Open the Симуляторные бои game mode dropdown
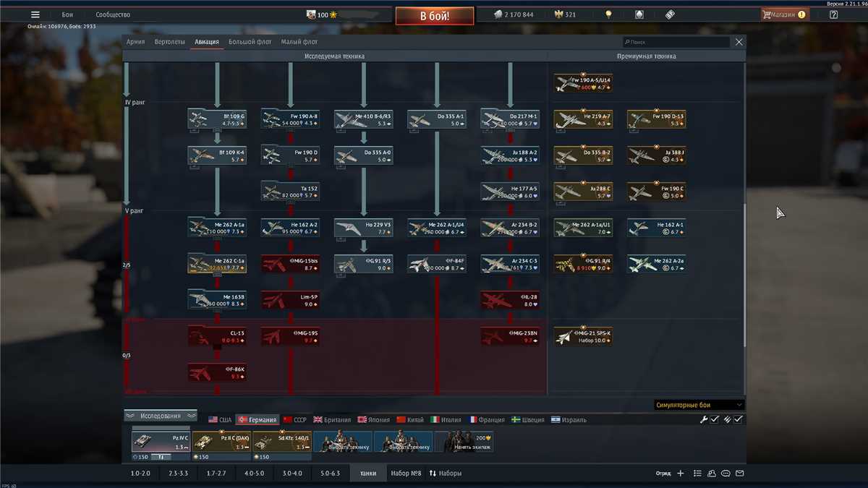 699,405
